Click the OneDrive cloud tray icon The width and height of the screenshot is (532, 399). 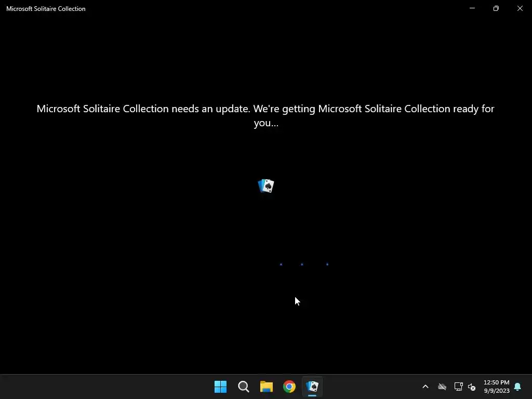click(x=442, y=387)
